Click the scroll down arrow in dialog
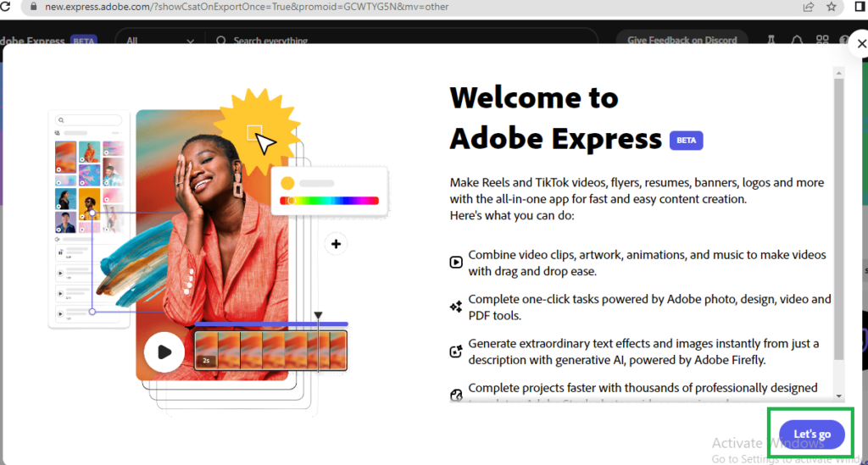868x465 pixels. (838, 396)
